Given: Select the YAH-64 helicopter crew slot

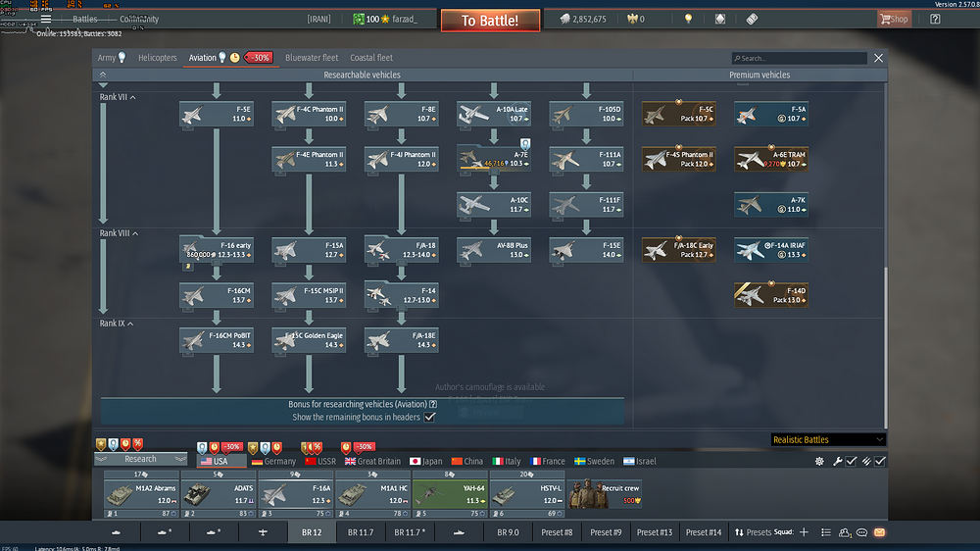Looking at the screenshot, I should 450,494.
